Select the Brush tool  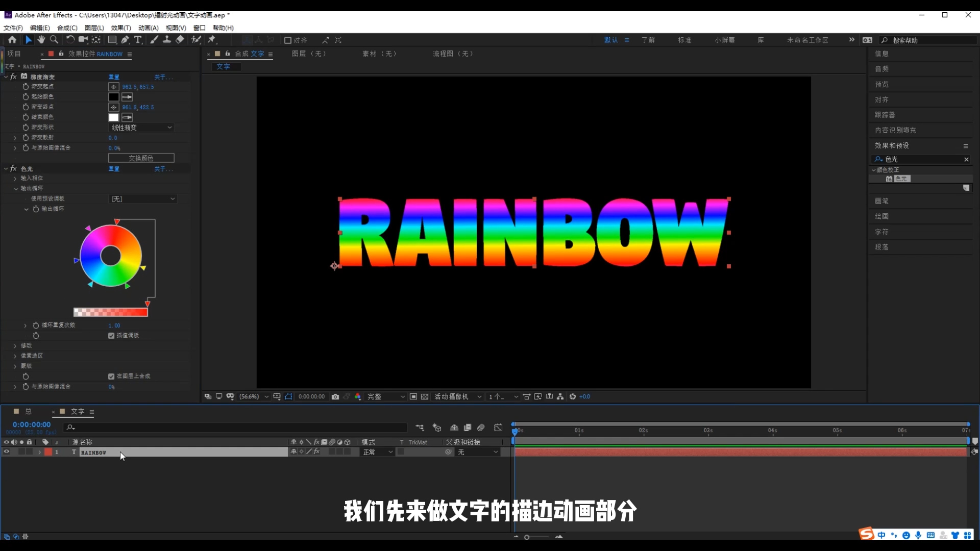[x=154, y=40]
